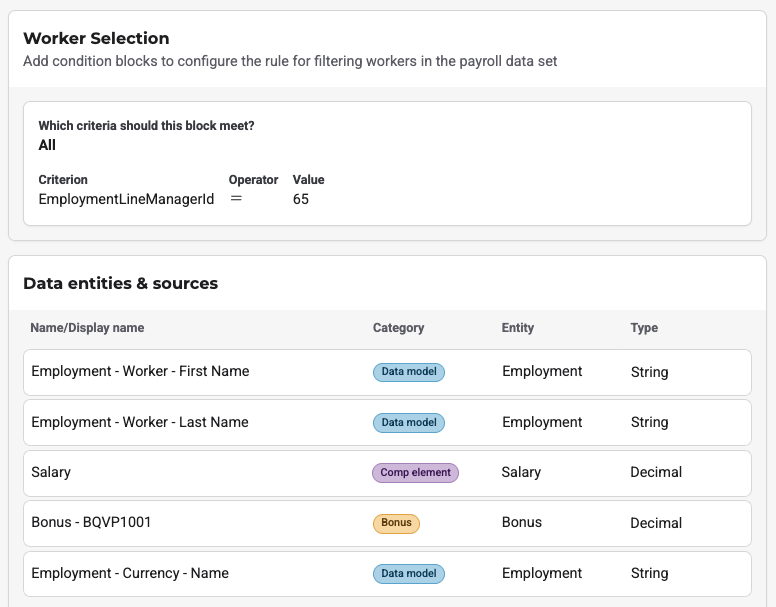Select the Salary row name
776x607 pixels.
coord(51,472)
